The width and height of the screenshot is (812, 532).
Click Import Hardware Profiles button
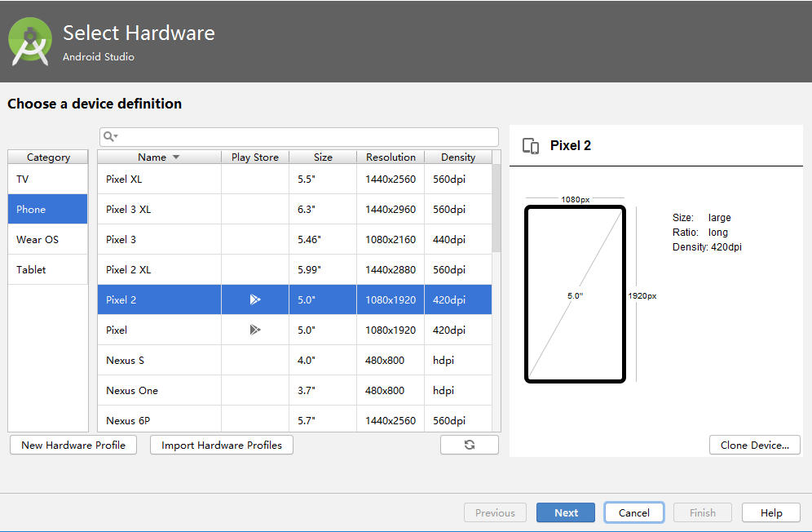[222, 445]
